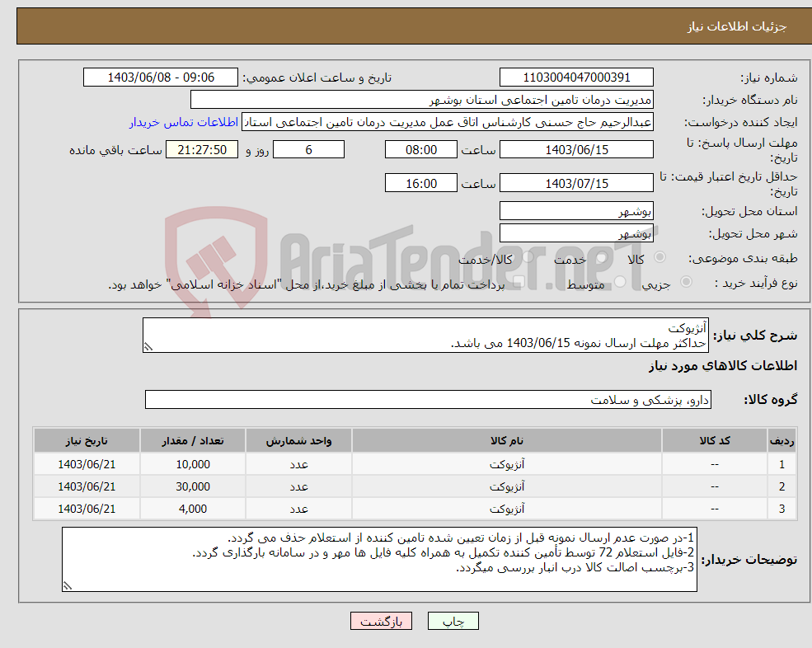Click the ردیف column header
Screen dimensions: 812x648
781,441
